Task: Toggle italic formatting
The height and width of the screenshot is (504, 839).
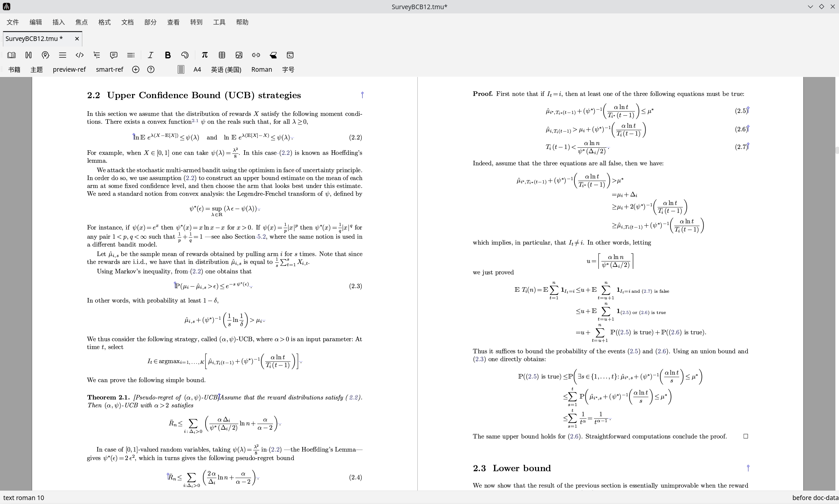Action: 150,55
